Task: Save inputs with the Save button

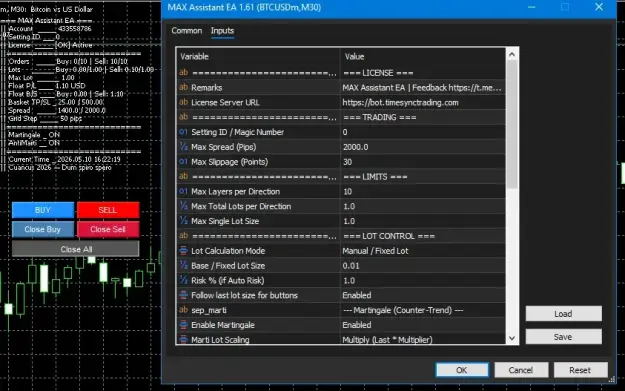Action: [x=563, y=337]
